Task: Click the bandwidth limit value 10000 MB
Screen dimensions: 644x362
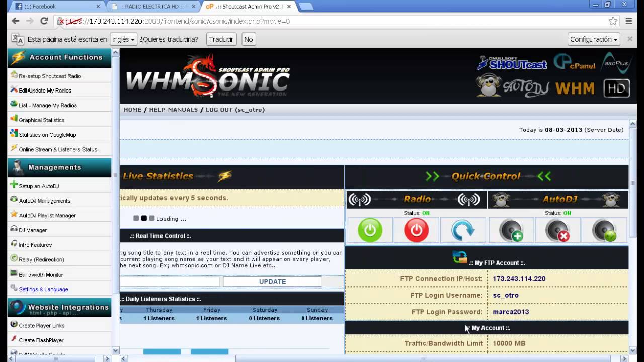Action: click(509, 343)
